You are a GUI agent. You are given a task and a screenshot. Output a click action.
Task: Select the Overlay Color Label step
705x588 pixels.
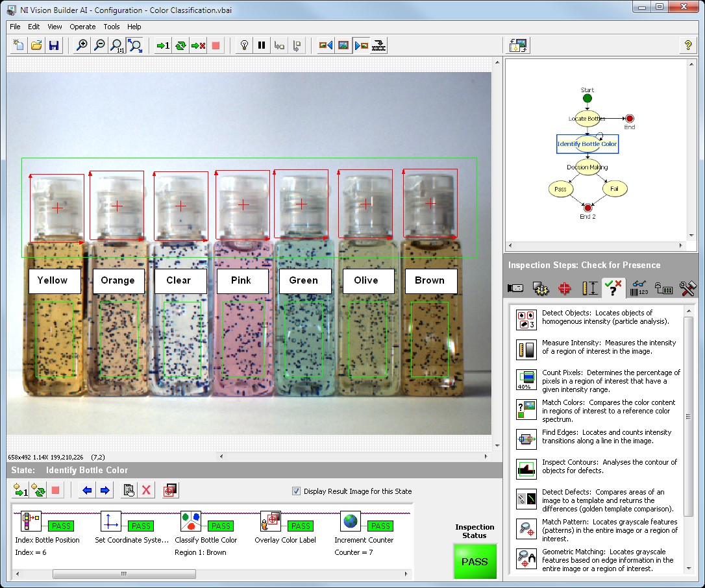click(x=286, y=528)
